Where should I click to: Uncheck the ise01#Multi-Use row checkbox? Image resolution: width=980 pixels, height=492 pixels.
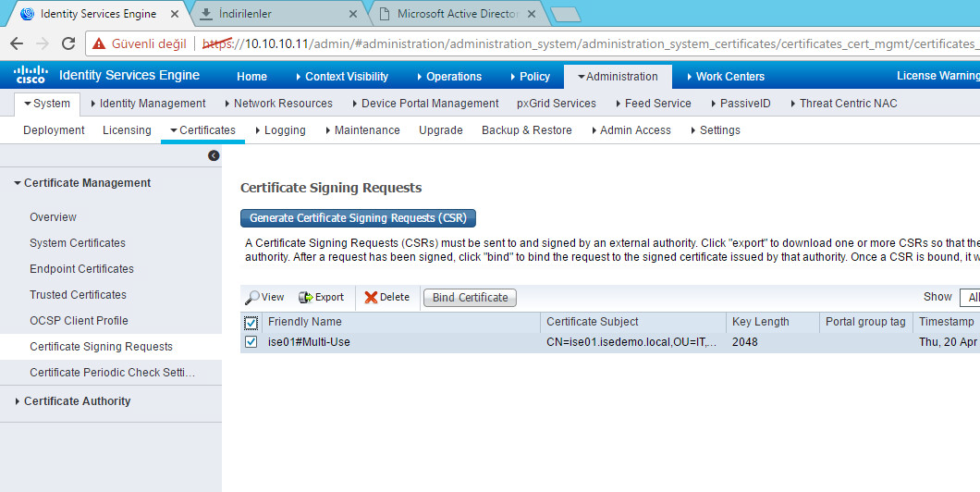tap(251, 342)
